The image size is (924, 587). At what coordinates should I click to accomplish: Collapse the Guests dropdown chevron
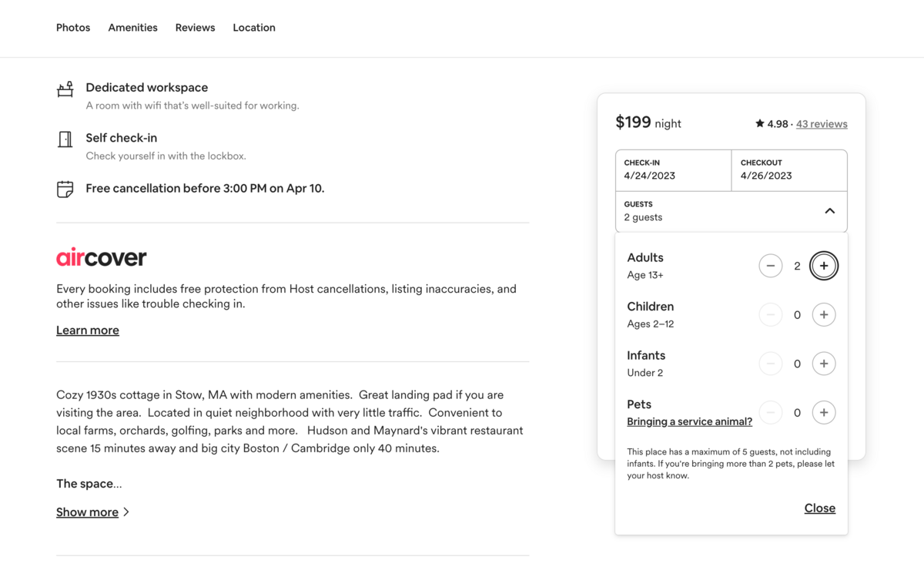point(829,211)
